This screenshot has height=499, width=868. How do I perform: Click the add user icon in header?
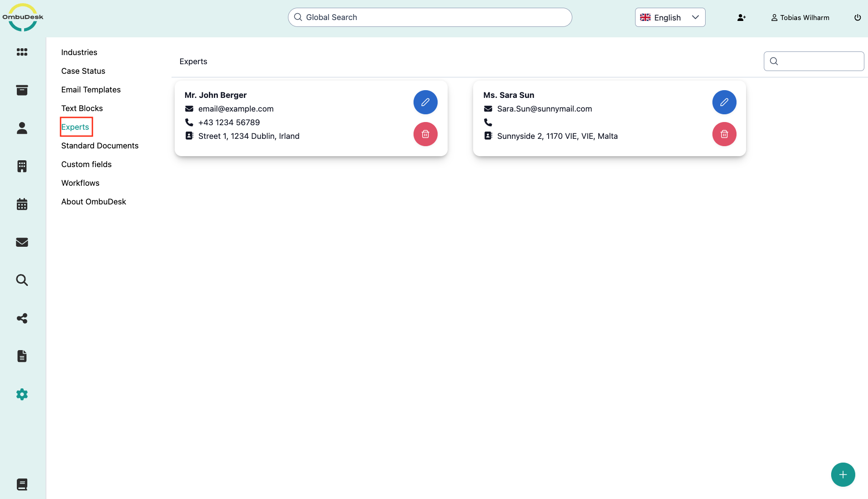point(742,17)
